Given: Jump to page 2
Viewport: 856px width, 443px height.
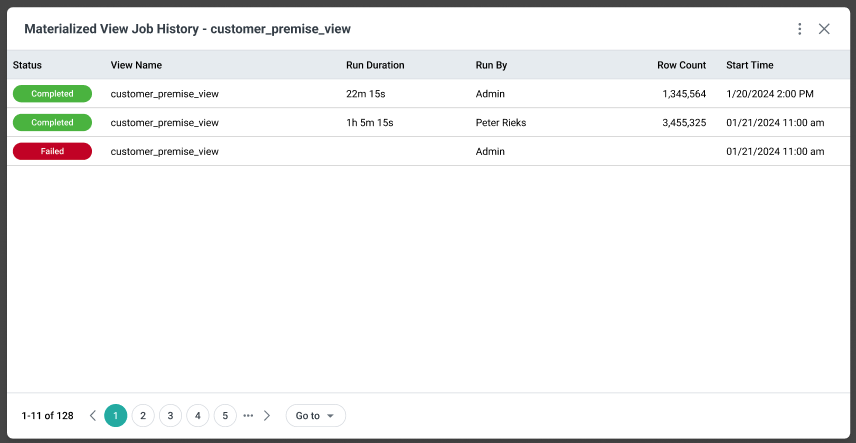Looking at the screenshot, I should [x=143, y=415].
